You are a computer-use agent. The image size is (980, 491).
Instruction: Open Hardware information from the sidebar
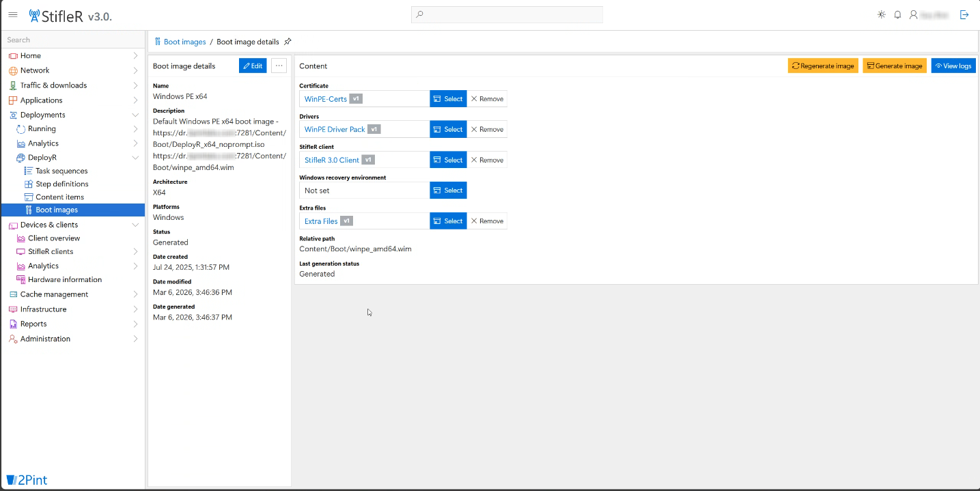[65, 279]
